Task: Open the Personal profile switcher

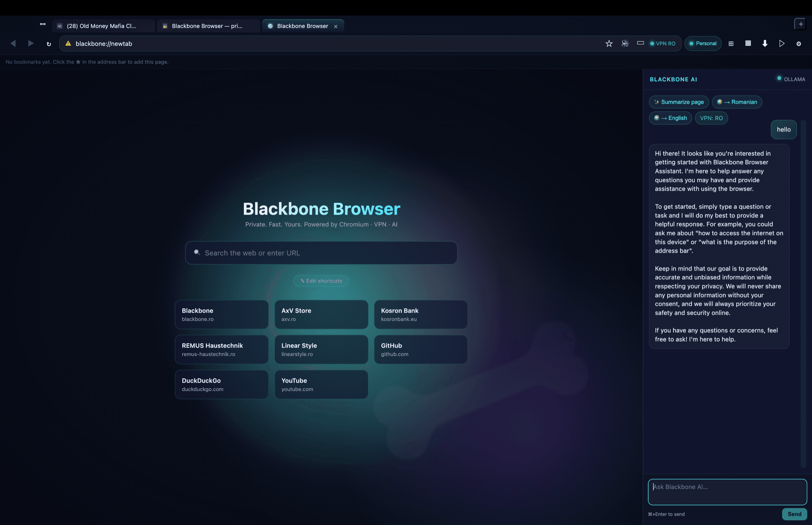Action: pyautogui.click(x=703, y=44)
